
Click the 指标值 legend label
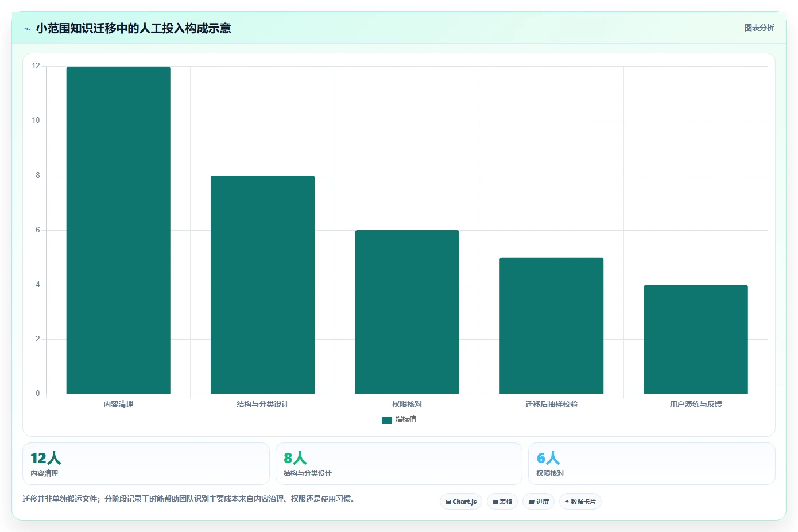click(406, 420)
